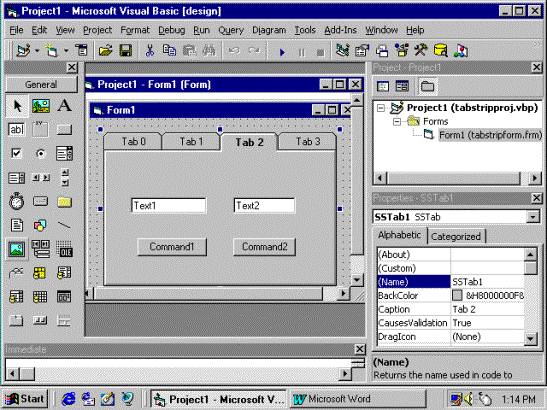Click the Open Project toolbar icon
The height and width of the screenshot is (410, 547).
[x=105, y=51]
